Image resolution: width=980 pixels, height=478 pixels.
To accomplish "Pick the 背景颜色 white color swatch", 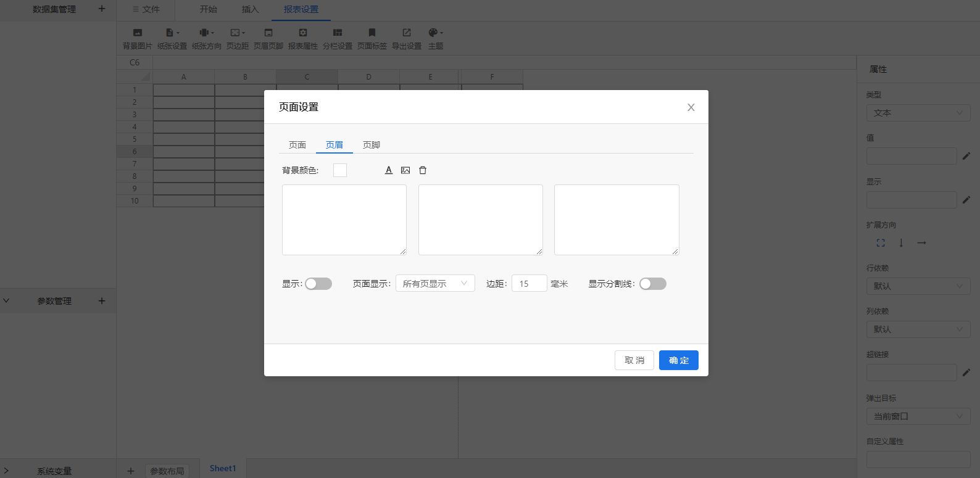I will pyautogui.click(x=340, y=170).
